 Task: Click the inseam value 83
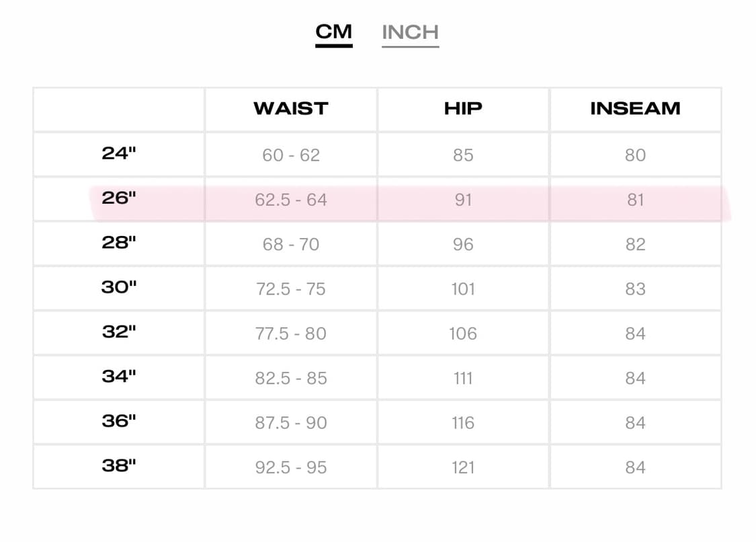(635, 289)
